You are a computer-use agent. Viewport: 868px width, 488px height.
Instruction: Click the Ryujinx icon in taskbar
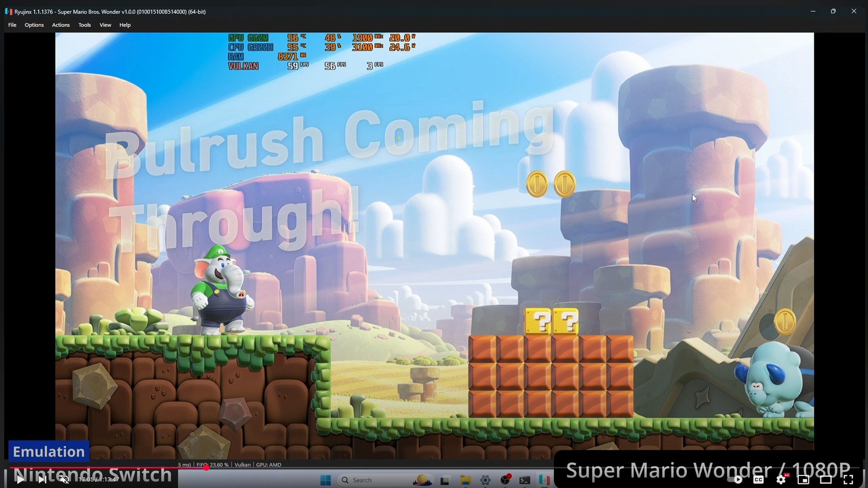pyautogui.click(x=544, y=480)
